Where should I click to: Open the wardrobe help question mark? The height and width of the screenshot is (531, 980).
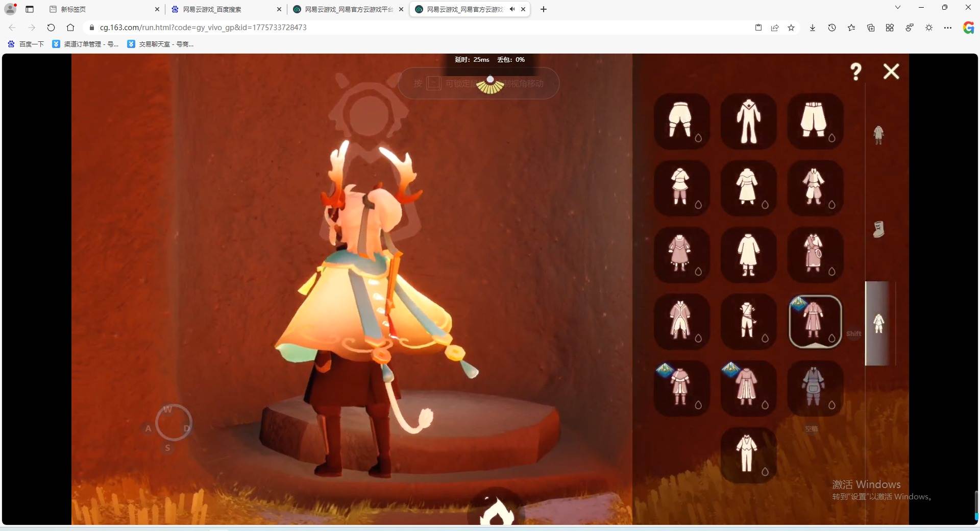[856, 71]
